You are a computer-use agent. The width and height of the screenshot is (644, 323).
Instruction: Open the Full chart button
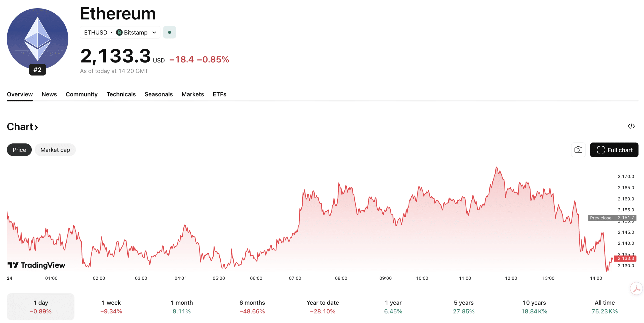(x=614, y=150)
